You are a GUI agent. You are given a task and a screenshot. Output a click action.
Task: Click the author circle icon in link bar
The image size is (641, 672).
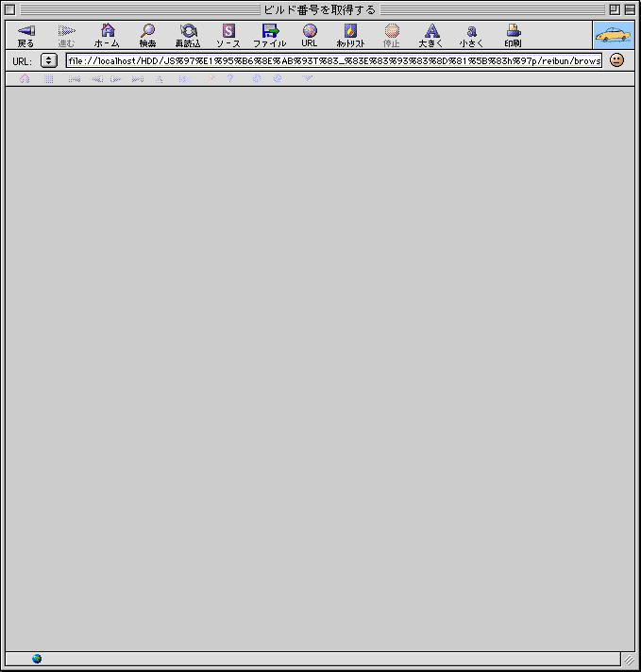tap(278, 78)
